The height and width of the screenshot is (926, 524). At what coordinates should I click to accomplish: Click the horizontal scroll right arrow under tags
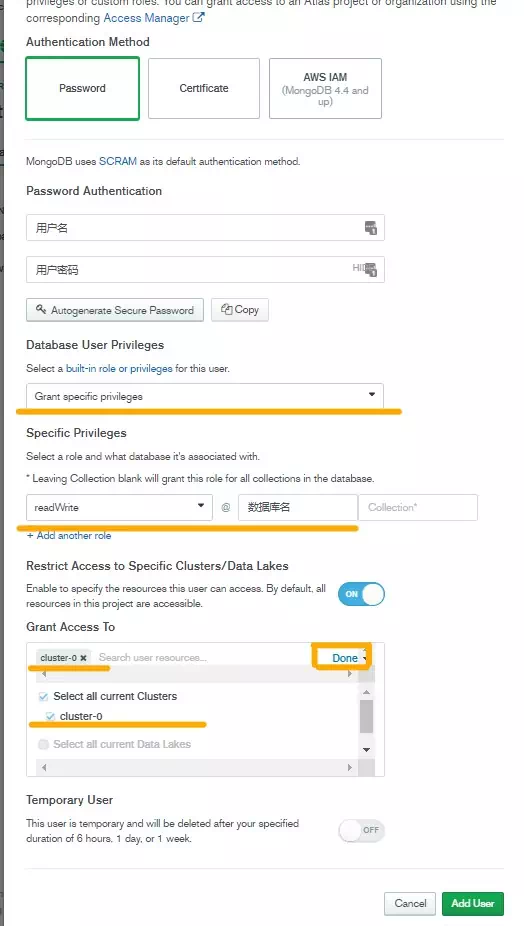click(x=350, y=674)
